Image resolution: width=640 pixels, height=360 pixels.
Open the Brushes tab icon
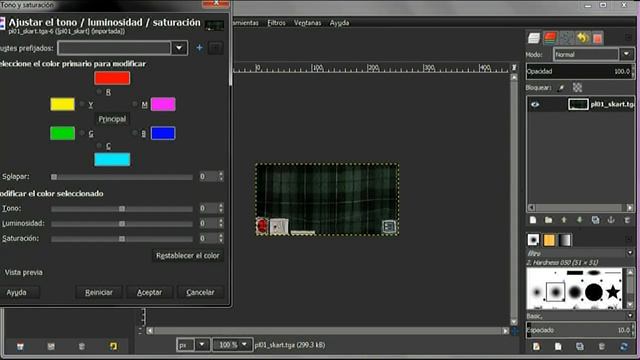(533, 240)
